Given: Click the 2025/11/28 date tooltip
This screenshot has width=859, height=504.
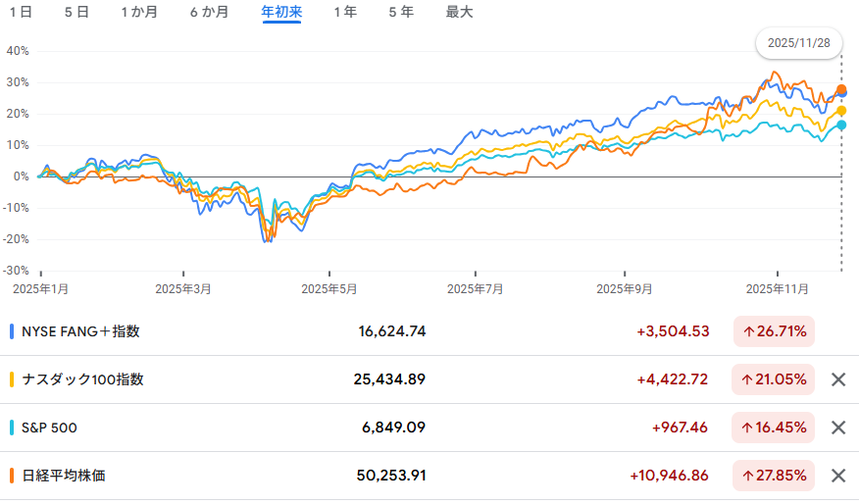Looking at the screenshot, I should pos(797,43).
